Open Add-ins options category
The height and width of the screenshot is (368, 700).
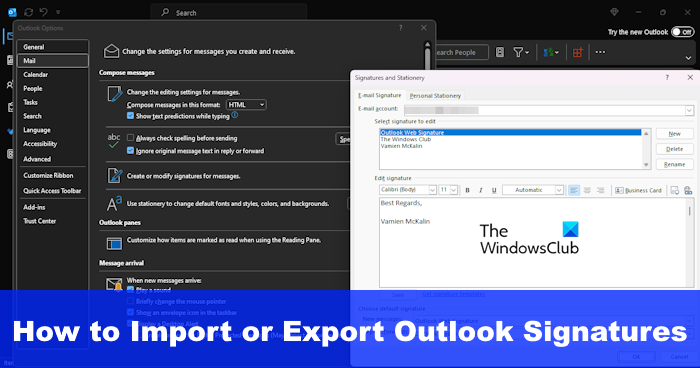pyautogui.click(x=53, y=207)
